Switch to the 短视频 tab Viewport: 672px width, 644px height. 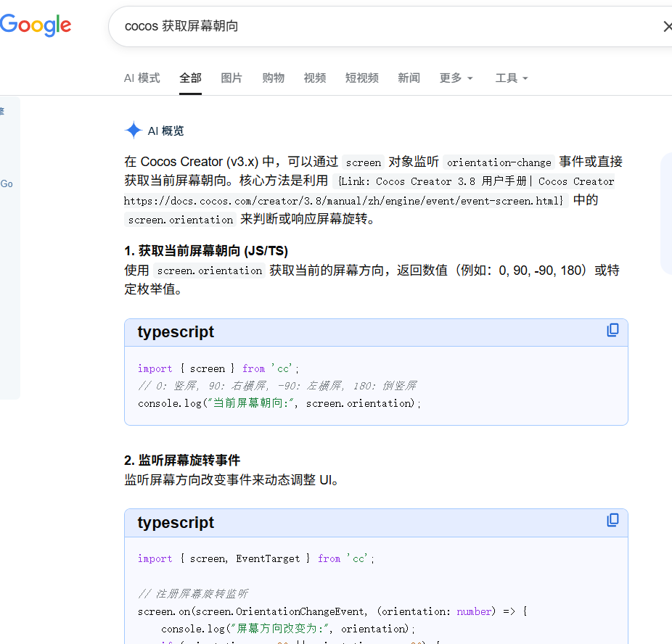point(361,78)
